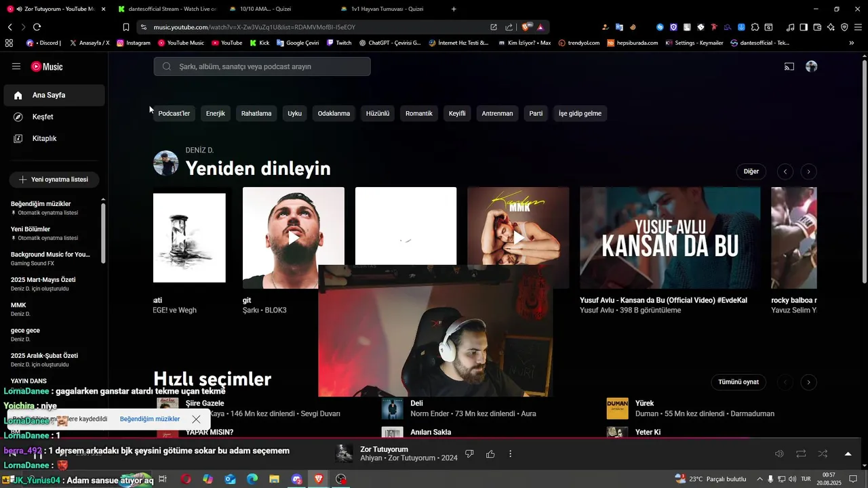
Task: Show next Hızlı seçimler items
Action: tap(808, 382)
